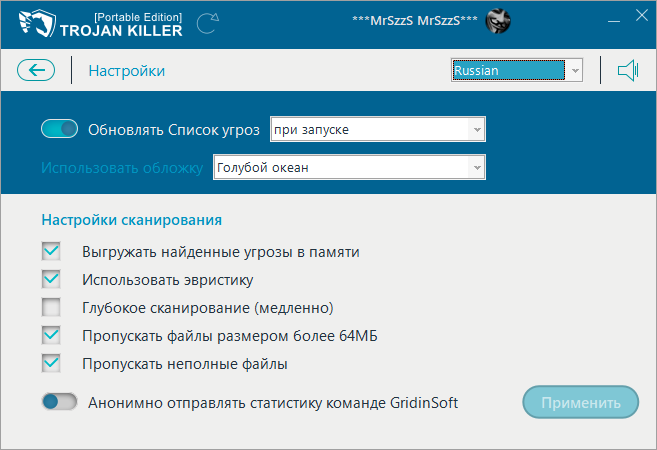Screen dimensions: 657x450
Task: Open the Голубой океан skin dropdown
Action: pyautogui.click(x=349, y=167)
